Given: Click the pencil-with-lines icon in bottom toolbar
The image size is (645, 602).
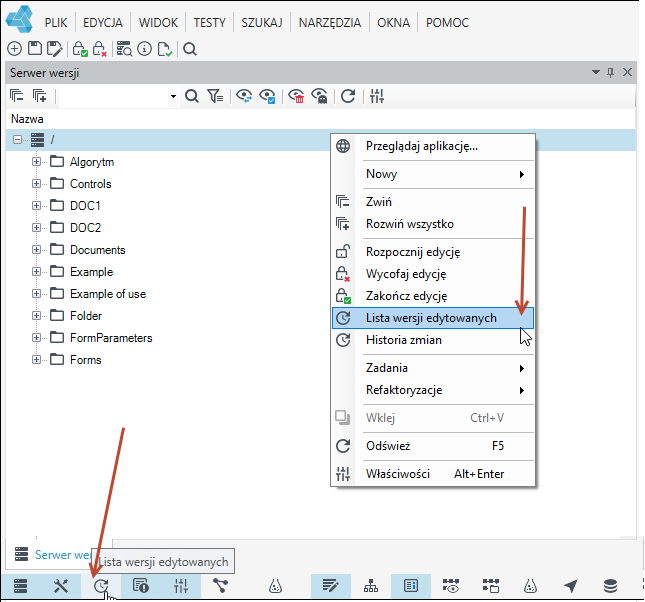Looking at the screenshot, I should (x=330, y=586).
